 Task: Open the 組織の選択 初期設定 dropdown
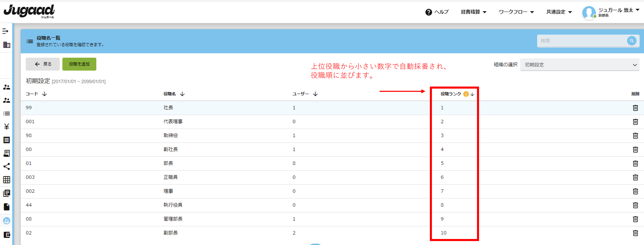point(579,65)
